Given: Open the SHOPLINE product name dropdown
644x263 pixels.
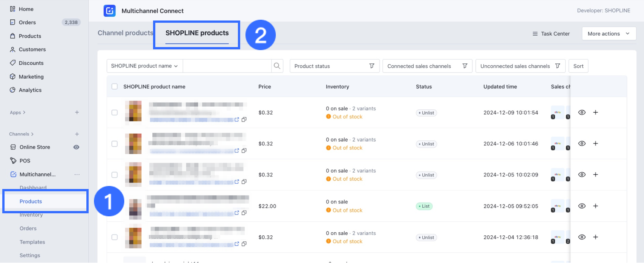Looking at the screenshot, I should (x=144, y=66).
